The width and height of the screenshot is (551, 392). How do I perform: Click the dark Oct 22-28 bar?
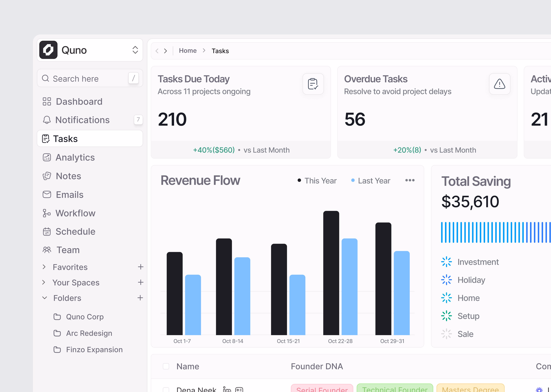click(x=331, y=273)
